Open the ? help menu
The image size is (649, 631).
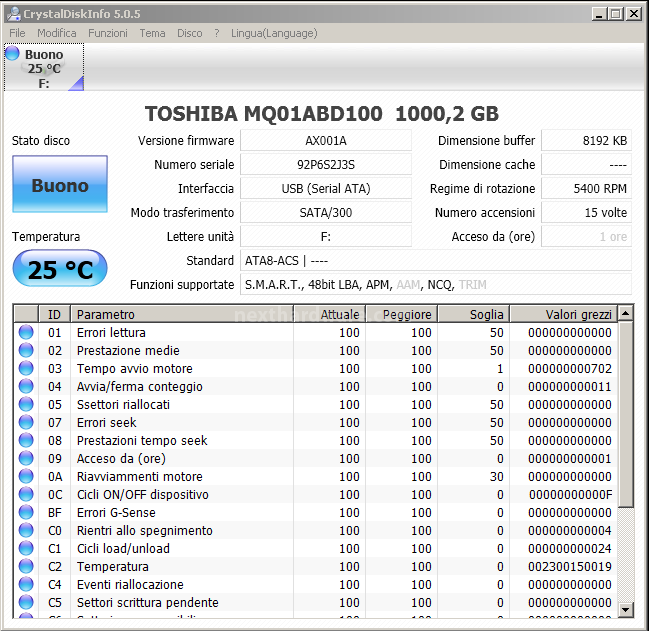coord(217,33)
